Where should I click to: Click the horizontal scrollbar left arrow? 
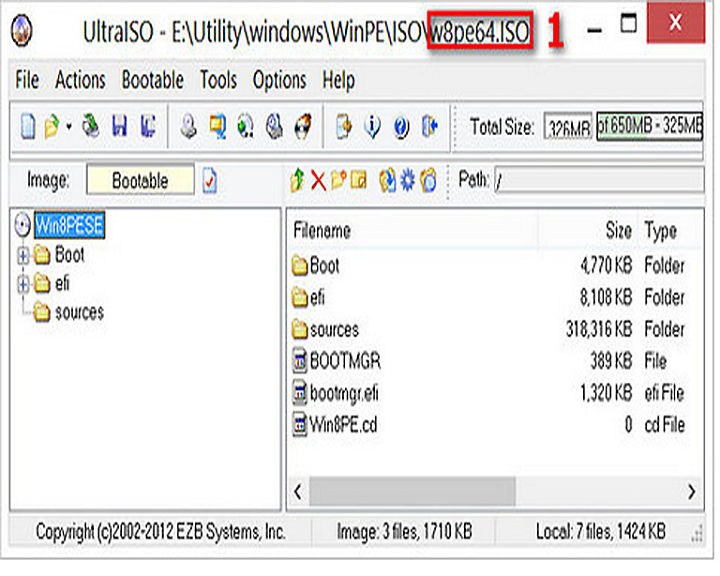(x=298, y=491)
